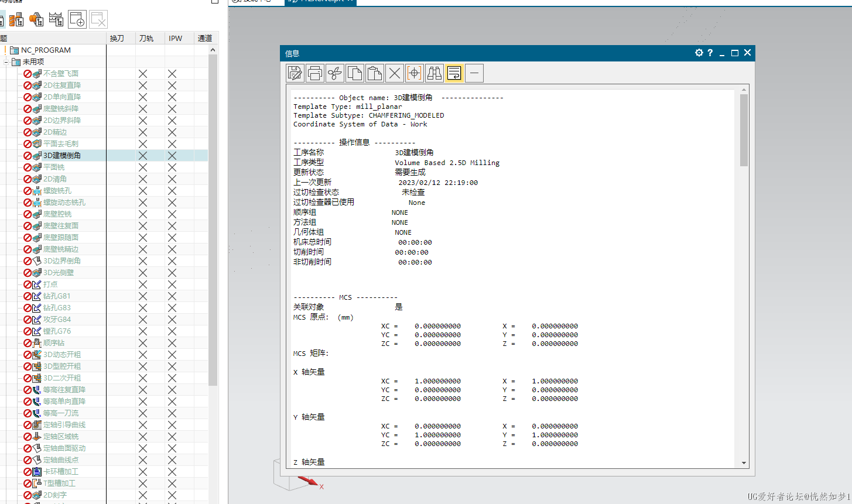This screenshot has width=852, height=504.
Task: Select operation T型槽加工
Action: [x=60, y=484]
